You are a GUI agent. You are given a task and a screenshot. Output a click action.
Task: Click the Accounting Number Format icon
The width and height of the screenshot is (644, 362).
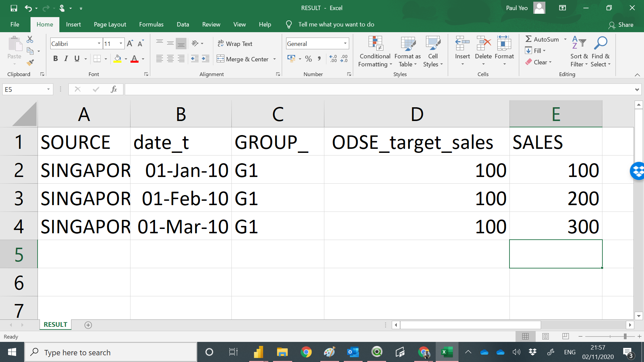291,59
